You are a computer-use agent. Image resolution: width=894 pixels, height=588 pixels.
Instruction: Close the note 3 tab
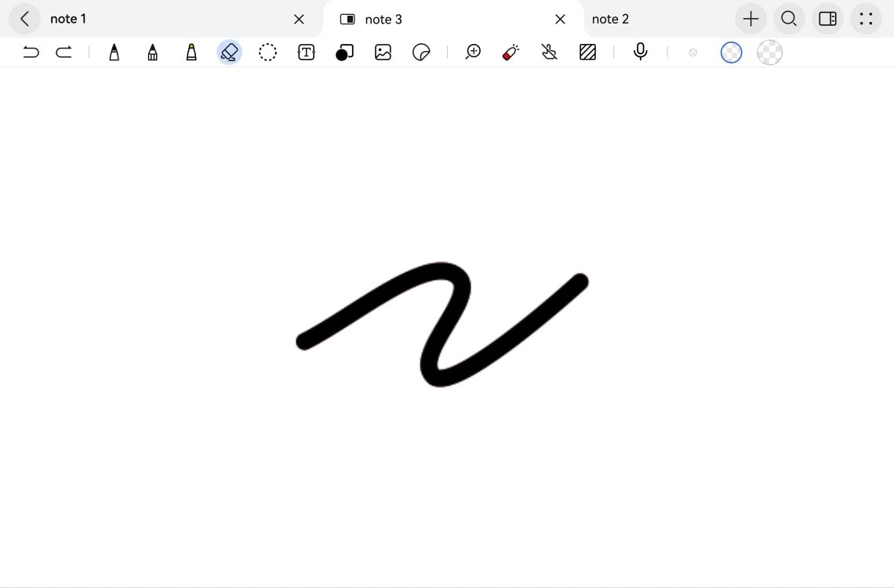point(560,19)
